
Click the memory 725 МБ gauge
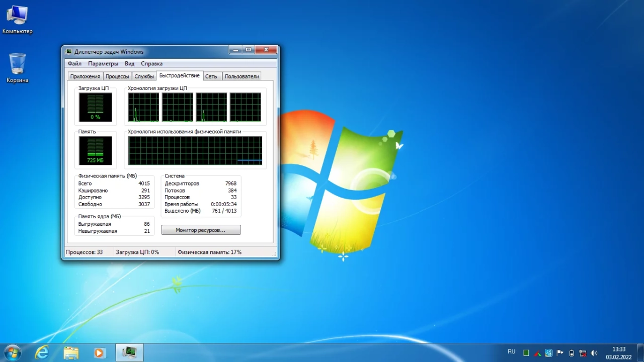point(96,151)
